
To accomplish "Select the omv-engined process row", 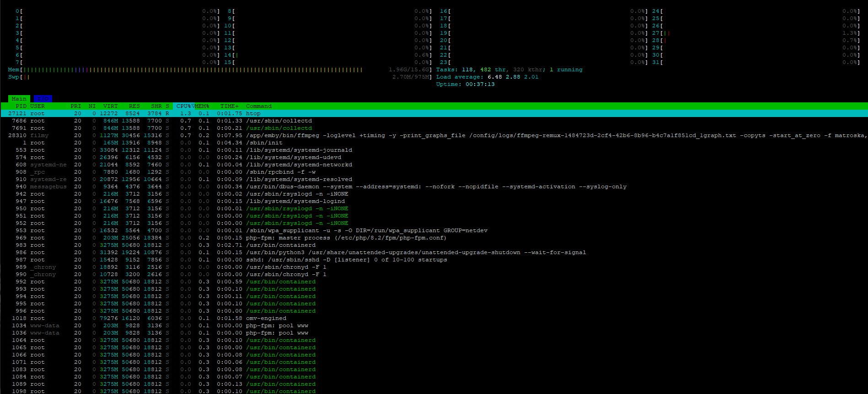I will (266, 318).
